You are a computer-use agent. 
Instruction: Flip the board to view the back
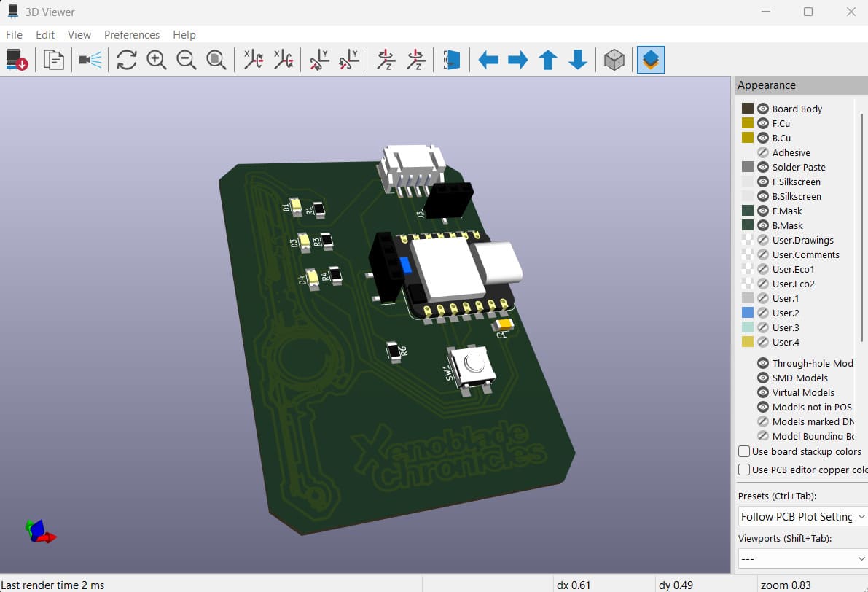pyautogui.click(x=451, y=60)
